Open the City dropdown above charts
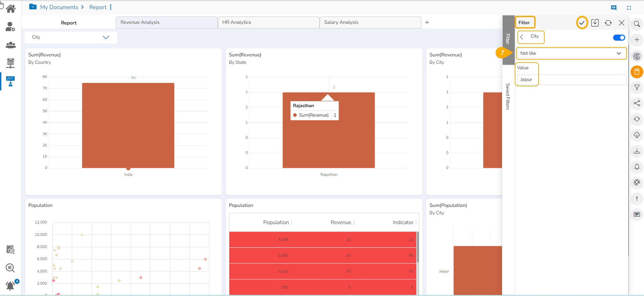Screen dimensions: 644x296 point(71,37)
